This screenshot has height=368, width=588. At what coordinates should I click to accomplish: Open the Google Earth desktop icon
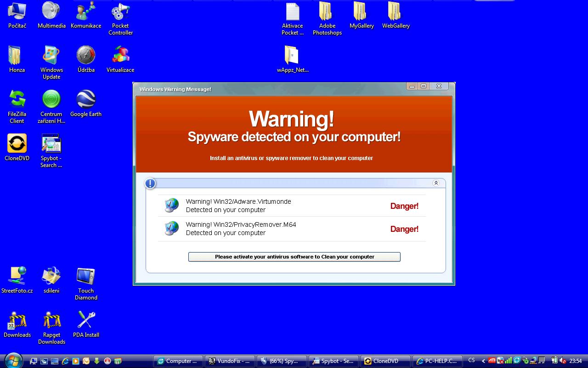(x=86, y=99)
